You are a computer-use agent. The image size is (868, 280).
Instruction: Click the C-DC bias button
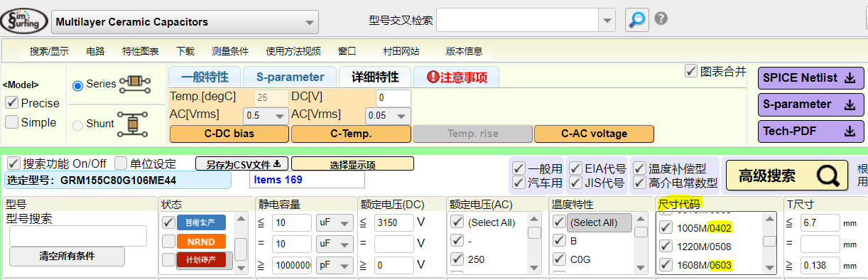pos(229,133)
